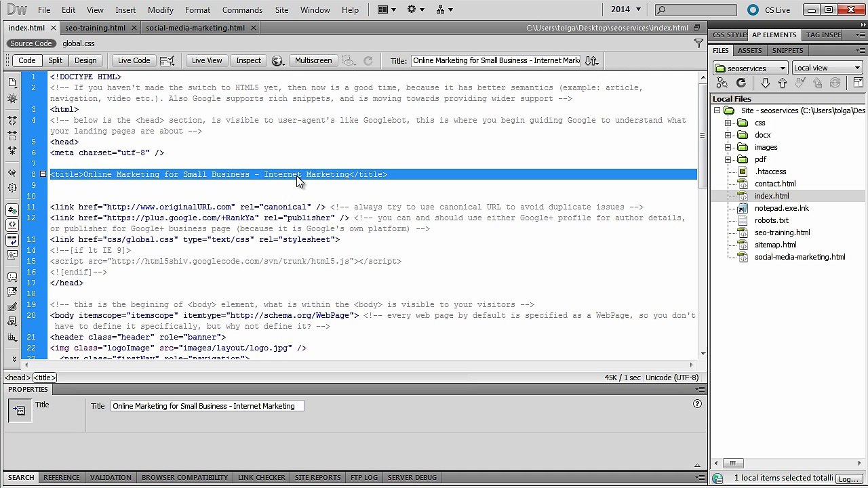The height and width of the screenshot is (488, 868).
Task: Open seoservices site dropdown
Action: coord(750,68)
